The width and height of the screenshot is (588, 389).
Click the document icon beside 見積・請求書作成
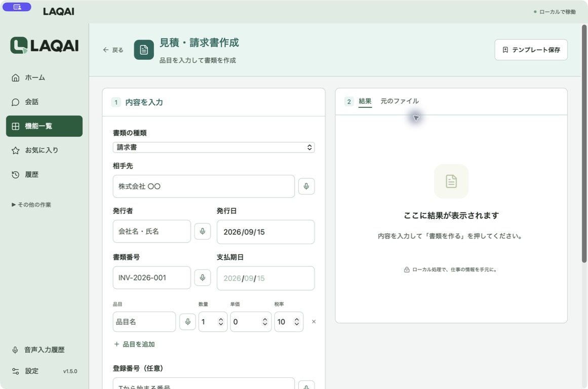click(x=144, y=50)
